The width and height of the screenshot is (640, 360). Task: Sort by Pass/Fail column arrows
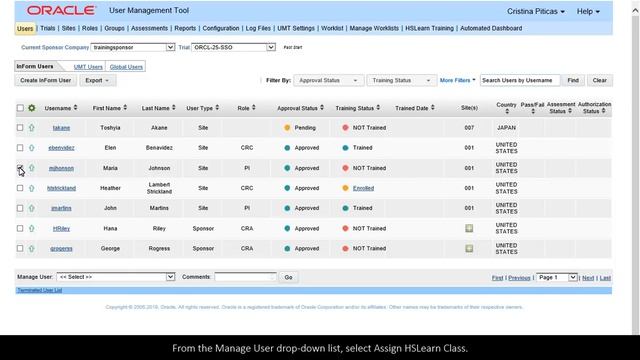(533, 111)
